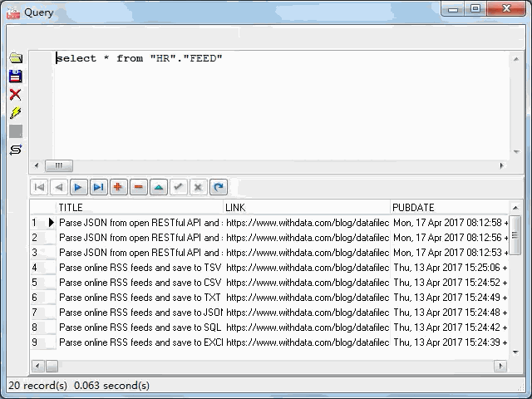Post edit with checkmark button

coord(179,187)
